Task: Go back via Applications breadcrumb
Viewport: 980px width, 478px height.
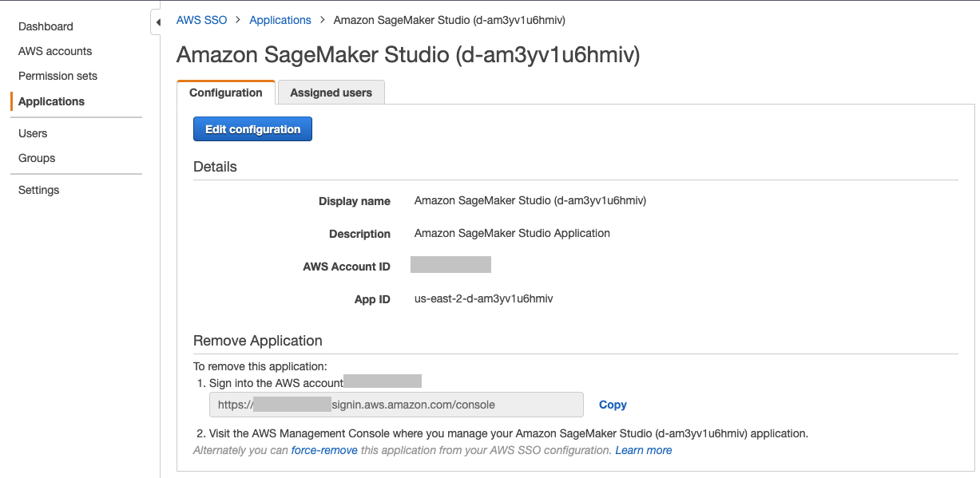Action: coord(280,20)
